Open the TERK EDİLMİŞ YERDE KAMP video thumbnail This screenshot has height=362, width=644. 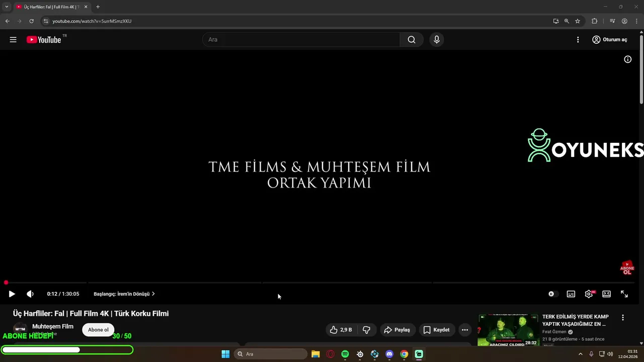(508, 330)
